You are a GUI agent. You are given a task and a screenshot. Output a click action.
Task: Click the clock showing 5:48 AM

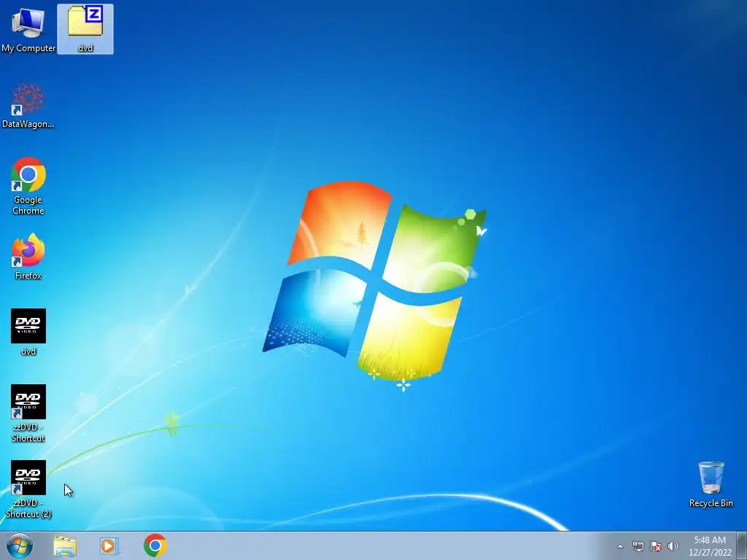(x=710, y=546)
